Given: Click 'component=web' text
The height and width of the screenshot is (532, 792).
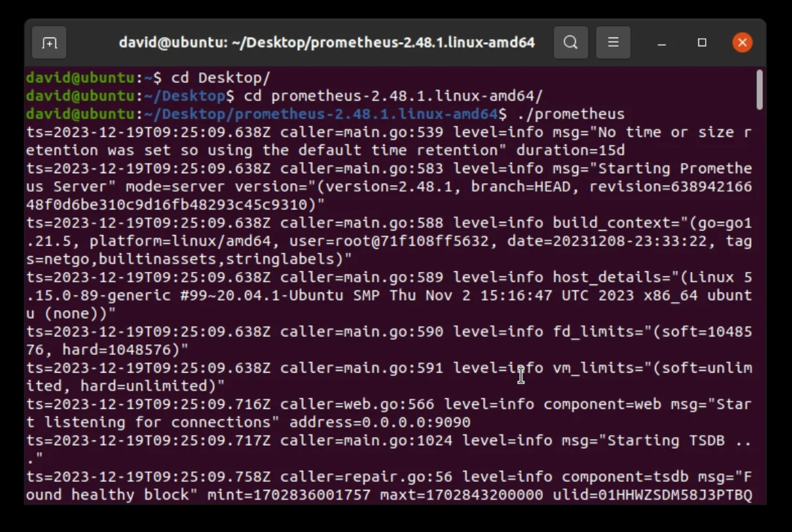Looking at the screenshot, I should [602, 404].
